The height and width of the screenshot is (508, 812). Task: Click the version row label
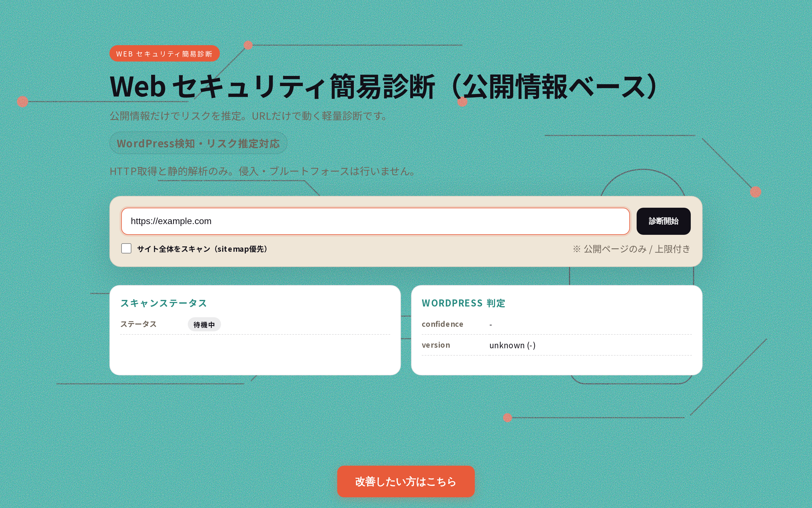[436, 345]
